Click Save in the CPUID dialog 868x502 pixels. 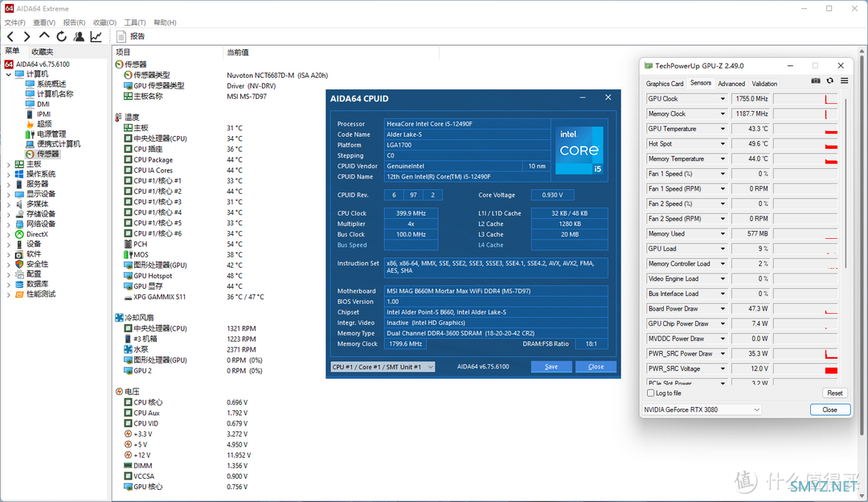pyautogui.click(x=551, y=367)
